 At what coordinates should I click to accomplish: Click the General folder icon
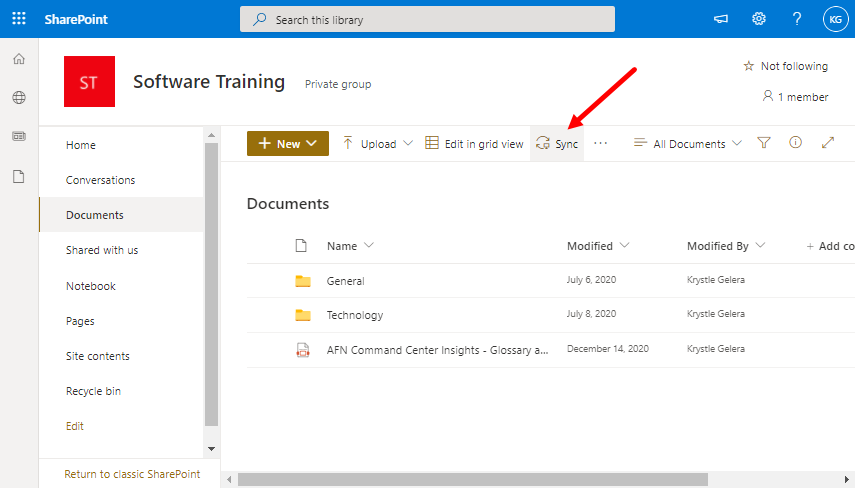303,281
